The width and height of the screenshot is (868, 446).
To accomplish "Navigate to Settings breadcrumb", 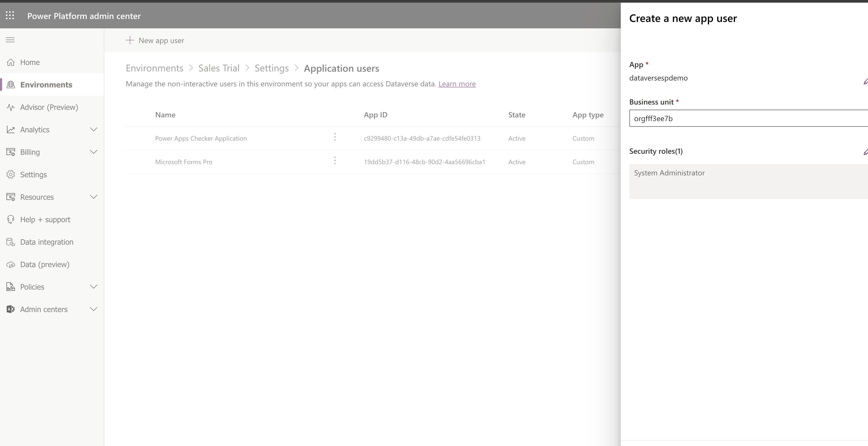I will (x=272, y=68).
